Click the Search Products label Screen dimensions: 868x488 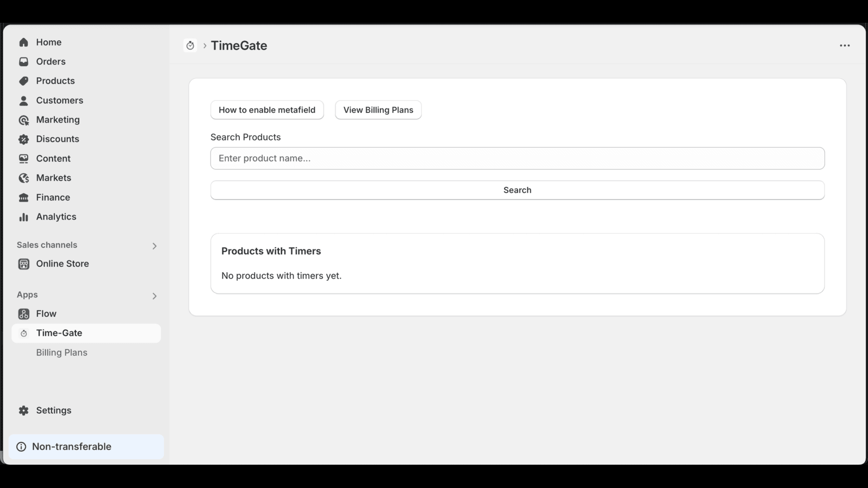246,137
